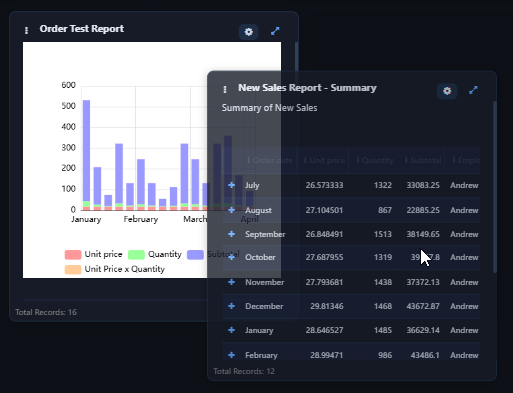Click Total Records: 12 footer text
The height and width of the screenshot is (393, 513).
pos(244,371)
